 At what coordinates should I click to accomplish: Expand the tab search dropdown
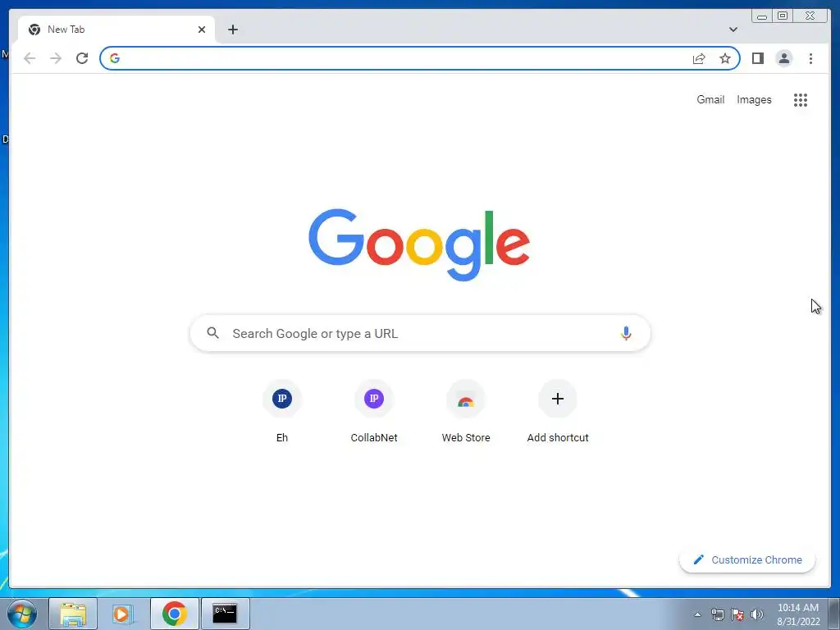[x=733, y=30]
